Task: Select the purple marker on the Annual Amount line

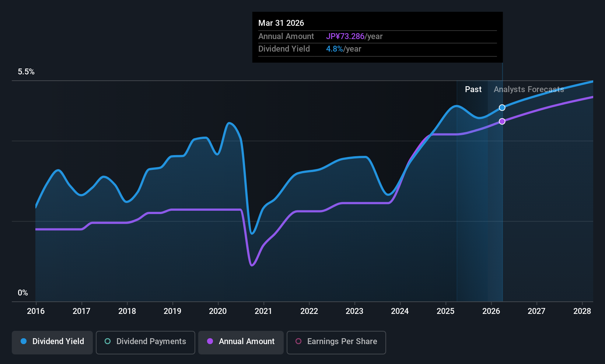Action: pos(502,121)
